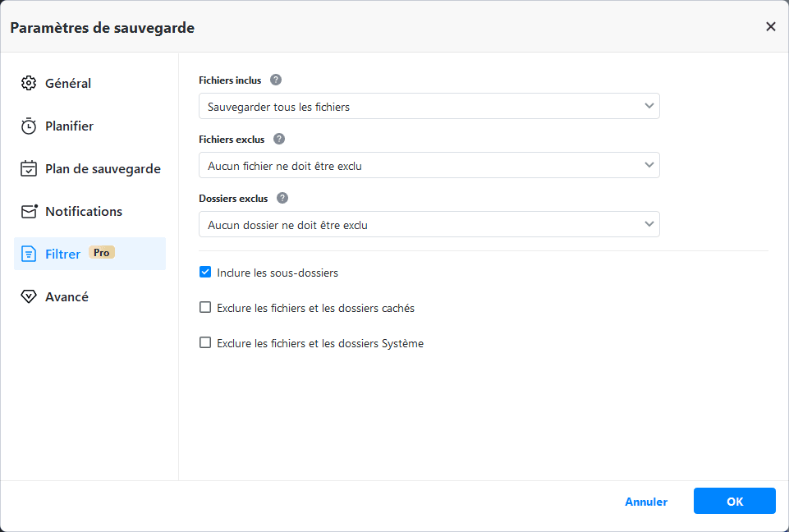Viewport: 789px width, 532px height.
Task: Click the Plan de sauvegarde calendar icon
Action: [29, 169]
